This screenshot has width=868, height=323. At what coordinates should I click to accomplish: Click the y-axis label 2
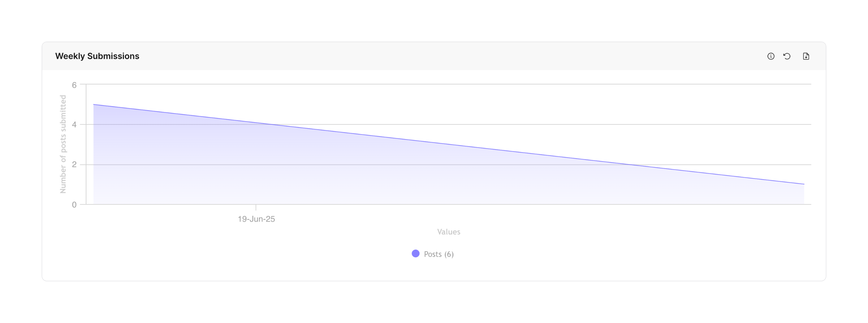coord(74,164)
